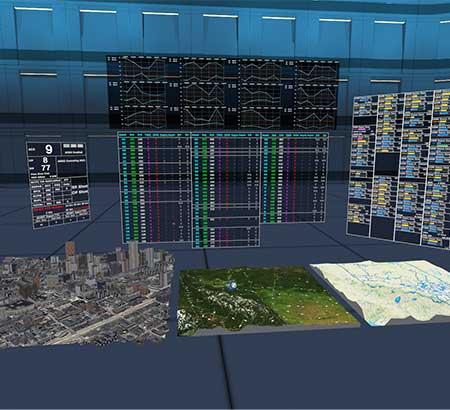Image resolution: width=450 pixels, height=410 pixels.
Task: Click the value "8" in the status panel
Action: 45,160
